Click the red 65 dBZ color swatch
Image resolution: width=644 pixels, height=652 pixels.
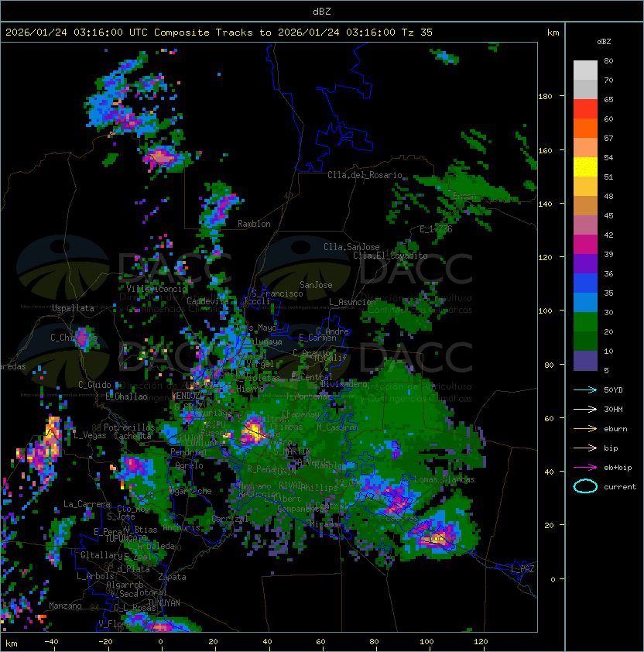(585, 109)
